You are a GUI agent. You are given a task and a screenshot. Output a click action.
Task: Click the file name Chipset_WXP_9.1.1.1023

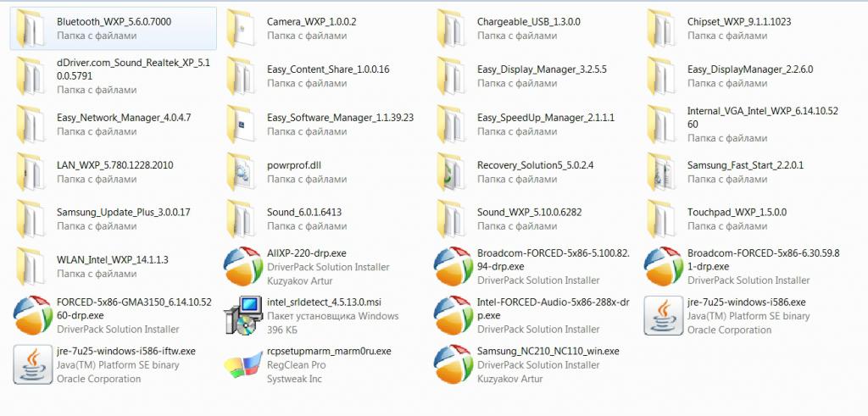coord(739,22)
